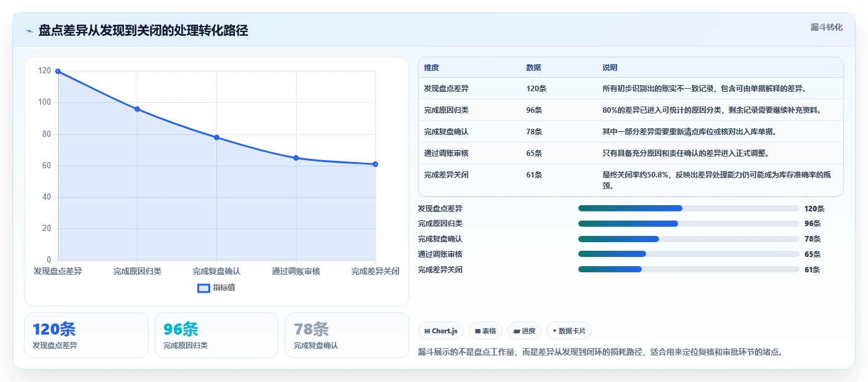The height and width of the screenshot is (382, 868).
Task: Click the 完成原因归类 progress bar
Action: click(x=689, y=224)
